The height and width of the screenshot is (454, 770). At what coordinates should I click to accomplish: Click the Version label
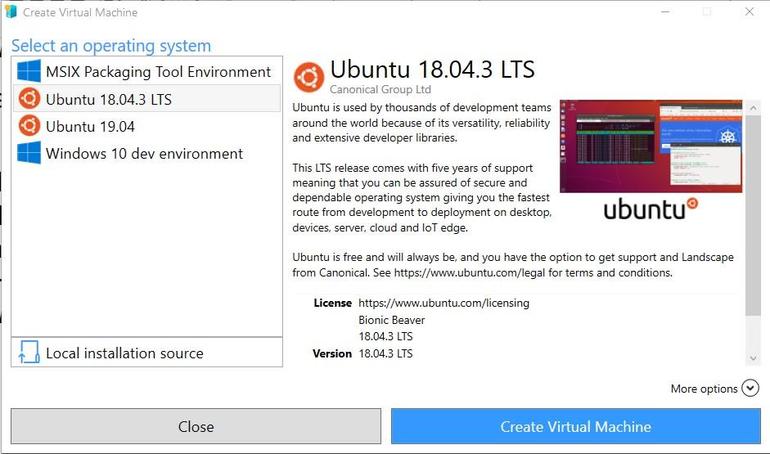point(332,353)
